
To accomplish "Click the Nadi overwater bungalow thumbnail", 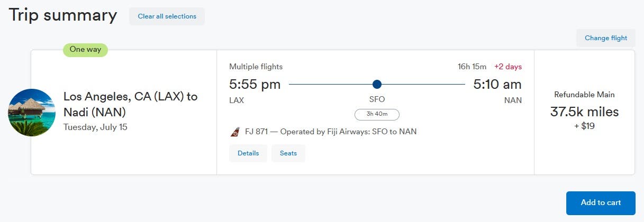I will tap(32, 113).
